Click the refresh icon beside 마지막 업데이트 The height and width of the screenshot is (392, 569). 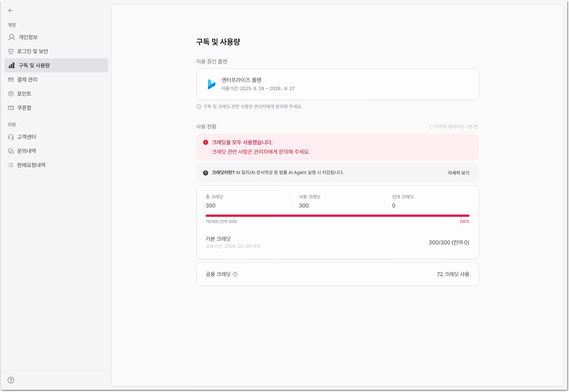pyautogui.click(x=431, y=126)
